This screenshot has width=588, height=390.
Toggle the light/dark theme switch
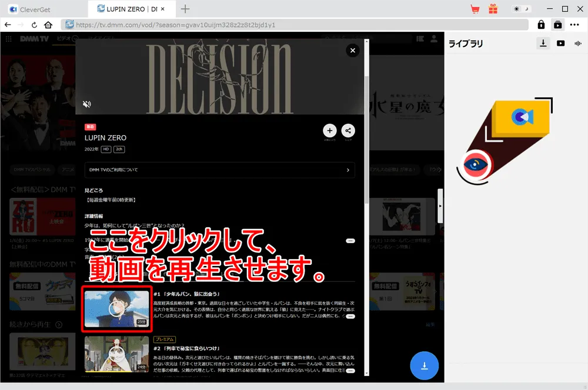522,9
